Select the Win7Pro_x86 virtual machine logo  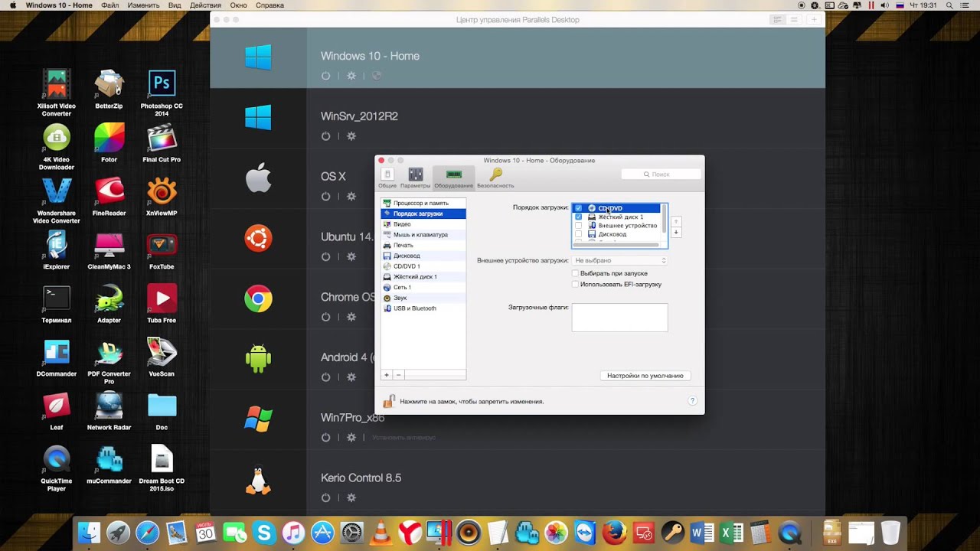(x=258, y=419)
